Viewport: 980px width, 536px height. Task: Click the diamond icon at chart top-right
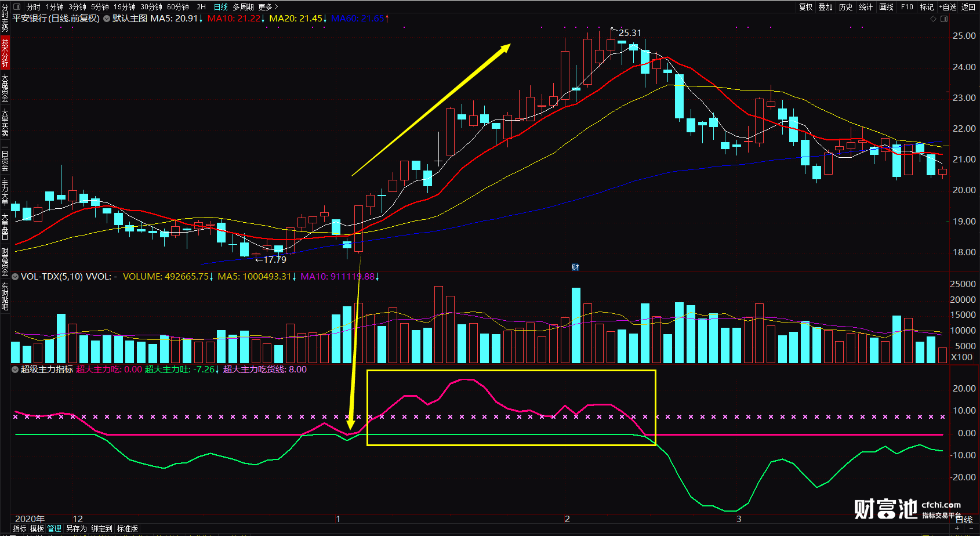[933, 19]
